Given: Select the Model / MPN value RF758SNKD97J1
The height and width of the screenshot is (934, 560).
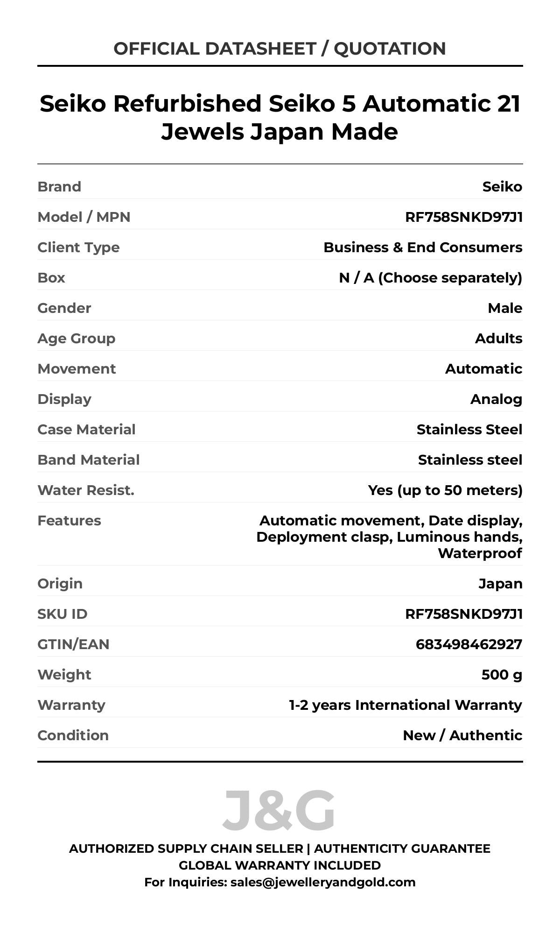Looking at the screenshot, I should click(x=463, y=217).
